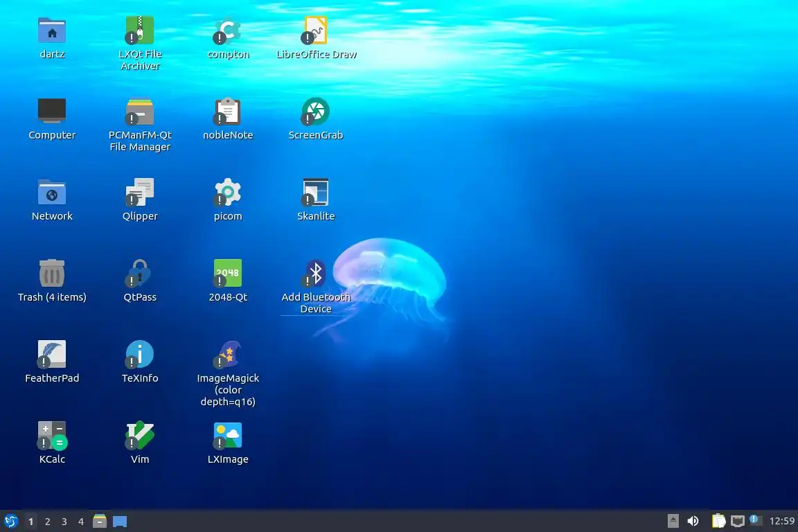Select the Skanlite desktop icon
The width and height of the screenshot is (798, 532).
(316, 193)
